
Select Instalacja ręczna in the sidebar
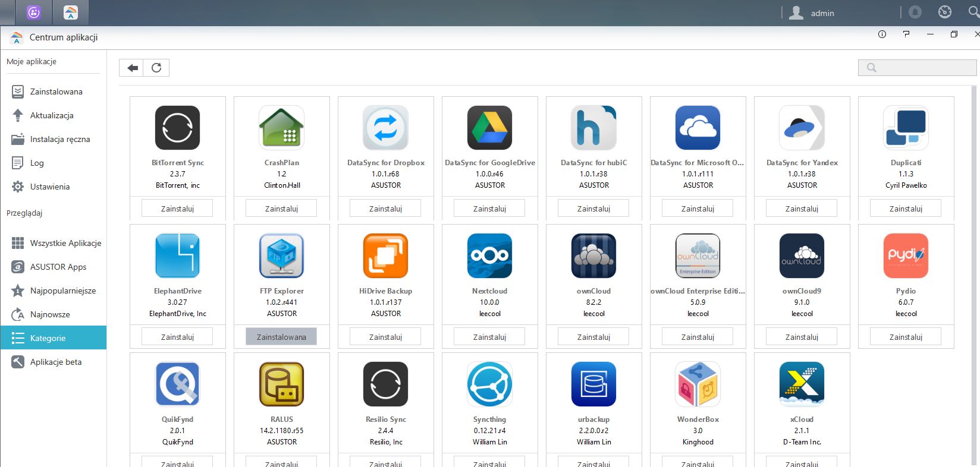pos(54,139)
